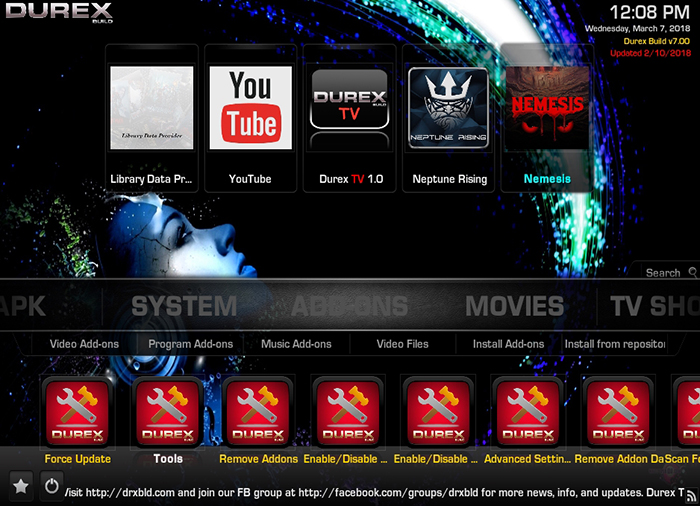Select the MOVIES main menu item

(515, 306)
